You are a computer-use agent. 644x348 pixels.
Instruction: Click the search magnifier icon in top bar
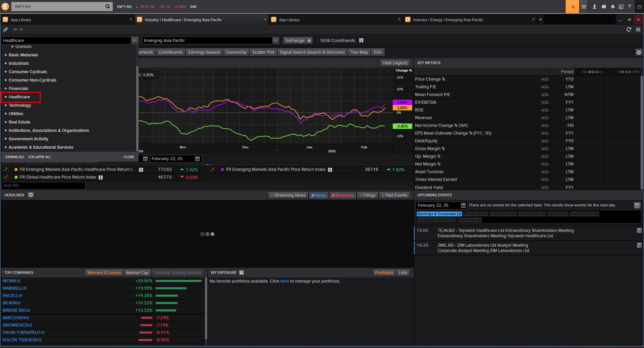coord(107,6)
